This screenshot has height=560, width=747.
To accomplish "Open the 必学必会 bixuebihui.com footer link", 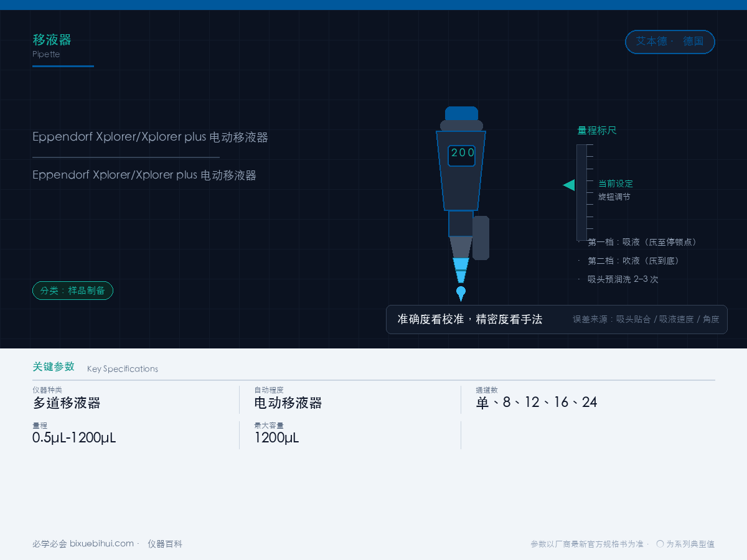I will [x=83, y=544].
